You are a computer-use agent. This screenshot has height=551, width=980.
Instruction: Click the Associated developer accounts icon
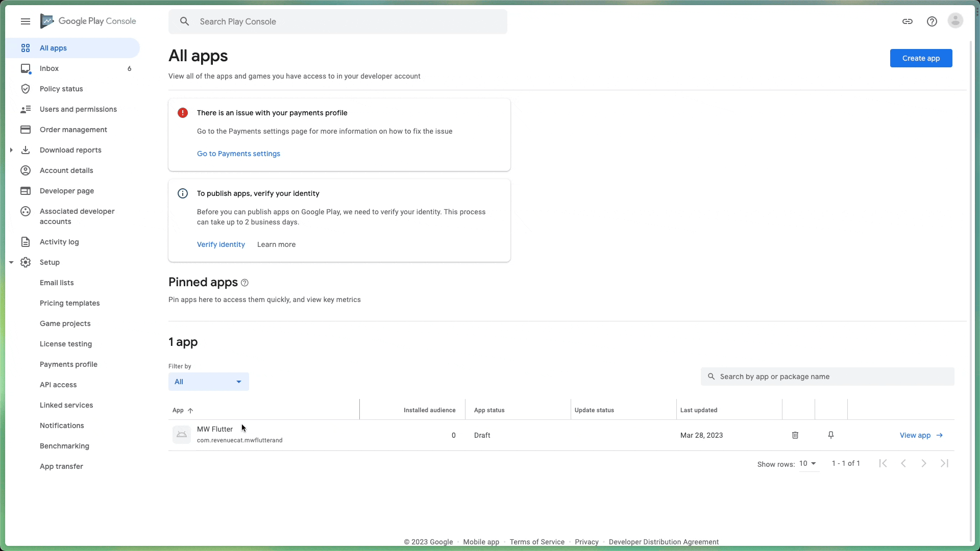coord(26,211)
